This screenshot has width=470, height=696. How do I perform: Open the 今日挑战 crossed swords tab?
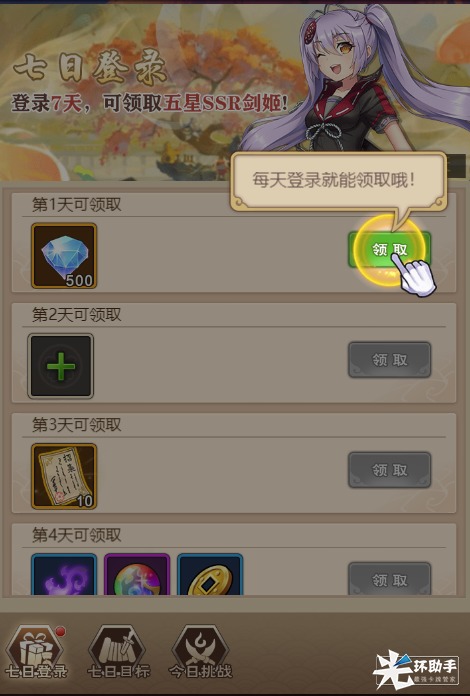point(200,652)
